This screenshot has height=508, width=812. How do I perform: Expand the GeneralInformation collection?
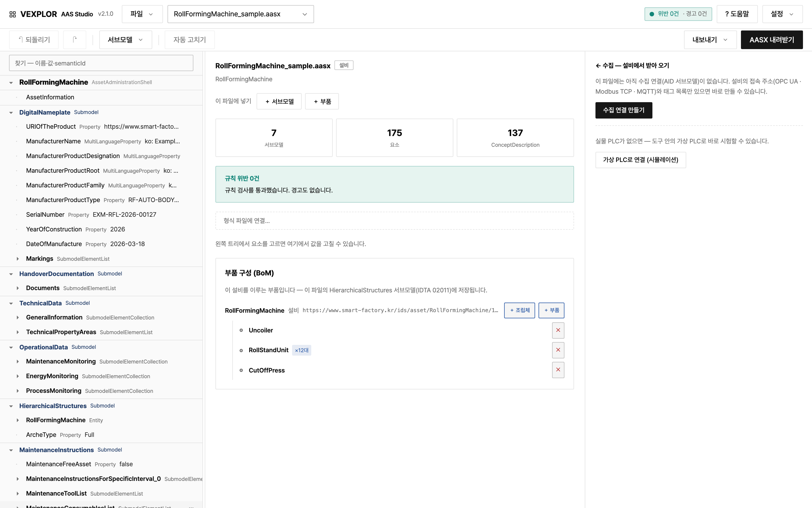click(18, 317)
